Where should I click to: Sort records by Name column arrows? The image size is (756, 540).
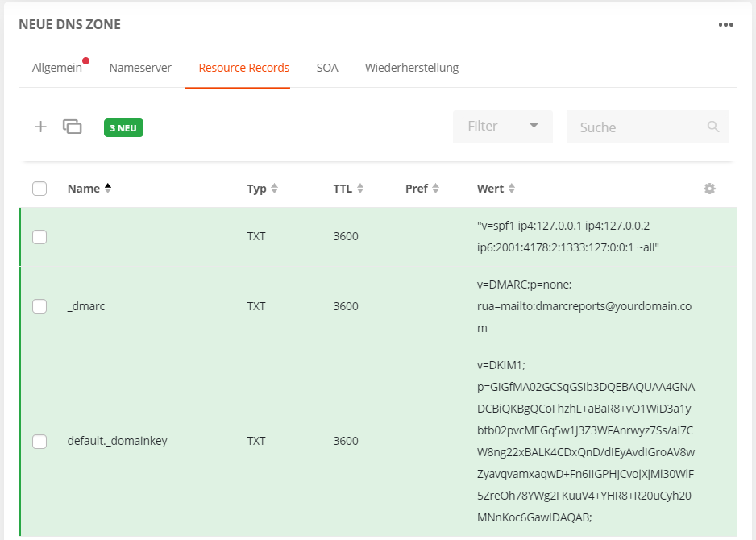pos(108,188)
